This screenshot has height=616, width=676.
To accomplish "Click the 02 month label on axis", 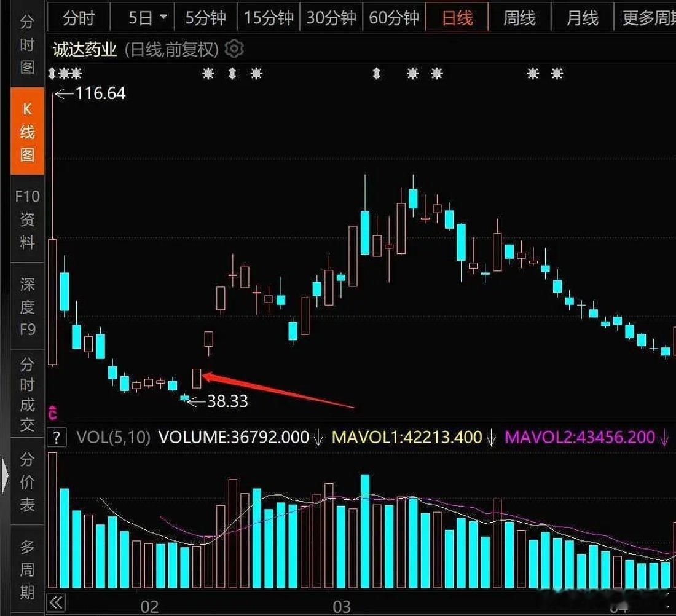I will (149, 607).
